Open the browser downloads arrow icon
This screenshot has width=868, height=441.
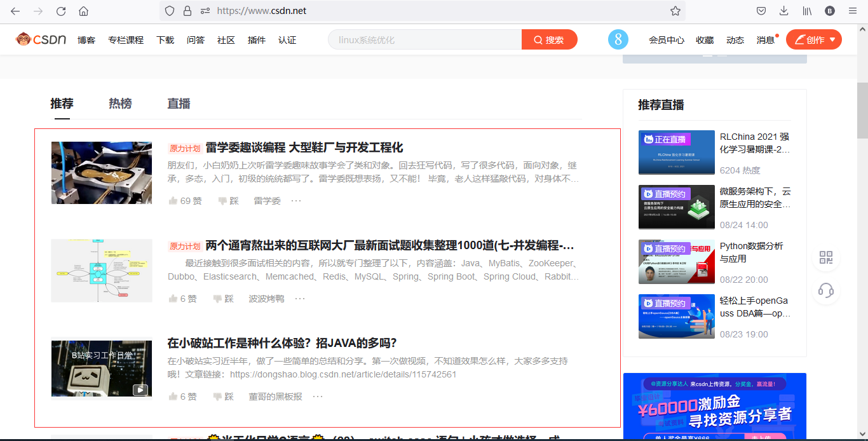pyautogui.click(x=784, y=11)
